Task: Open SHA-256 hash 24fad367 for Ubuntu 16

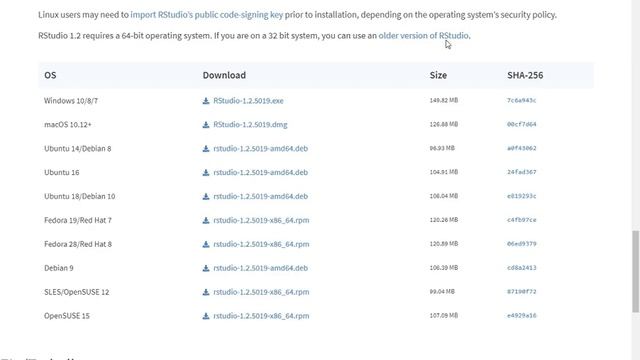Action: (x=522, y=172)
